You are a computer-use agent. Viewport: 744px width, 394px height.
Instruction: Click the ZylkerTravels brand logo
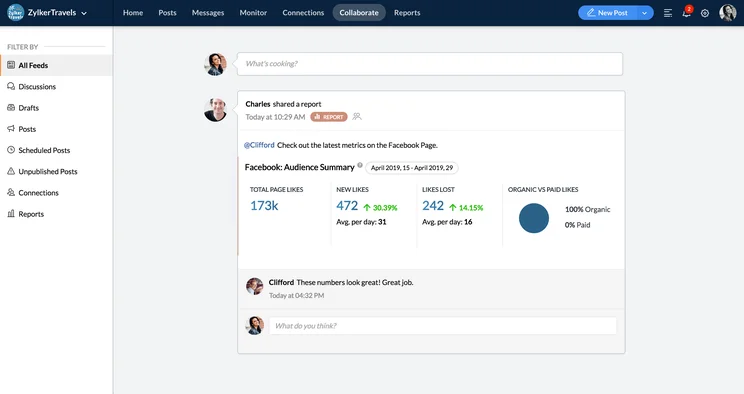(x=15, y=13)
